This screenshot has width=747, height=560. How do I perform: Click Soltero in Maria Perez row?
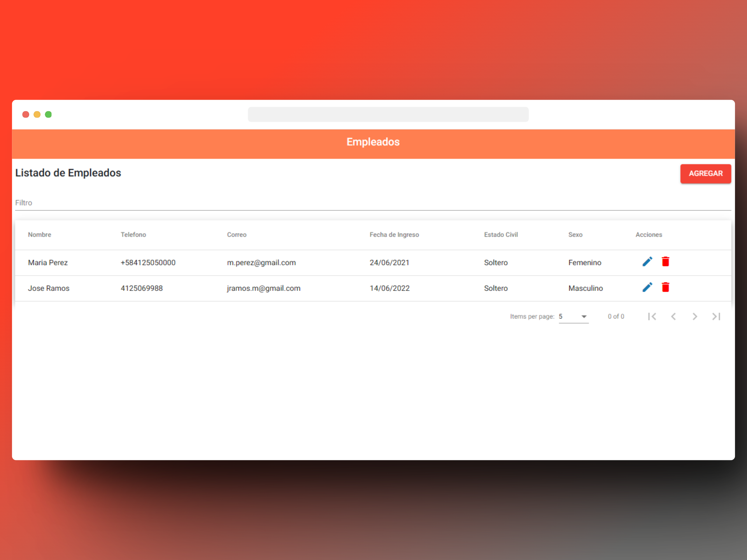[x=496, y=262]
